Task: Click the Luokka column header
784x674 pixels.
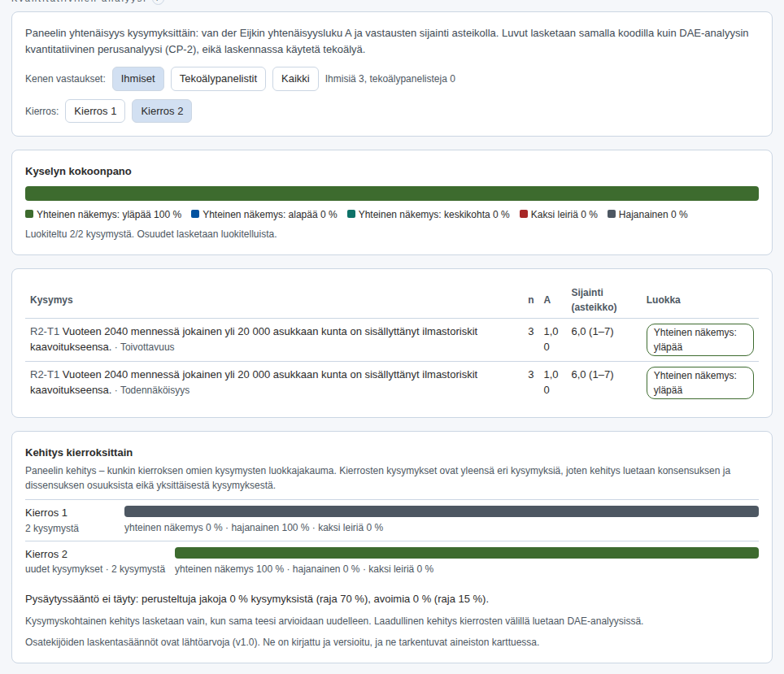Action: [x=663, y=300]
